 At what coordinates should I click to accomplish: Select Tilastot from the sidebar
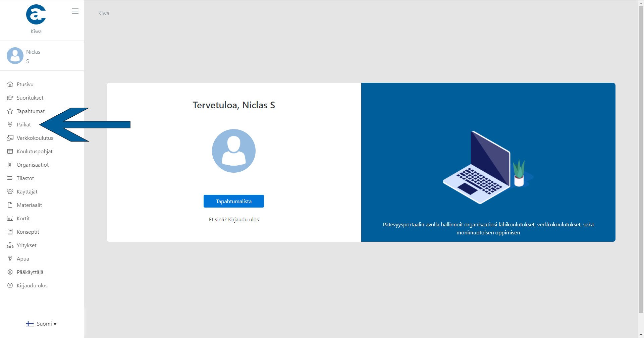[25, 178]
